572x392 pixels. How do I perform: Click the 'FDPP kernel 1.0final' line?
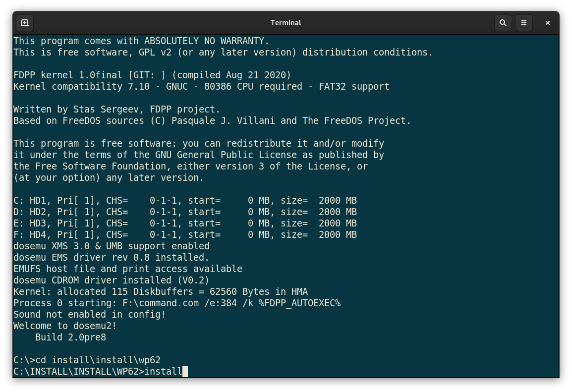(x=152, y=75)
